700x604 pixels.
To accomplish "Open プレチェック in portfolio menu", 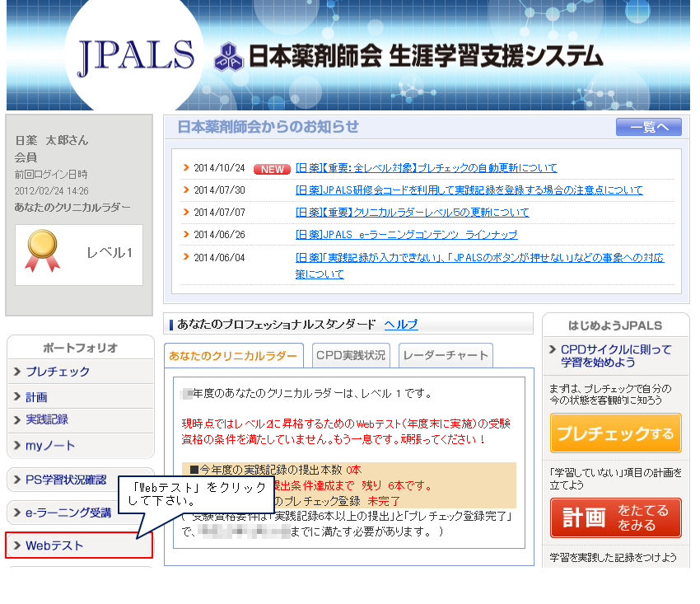I will pos(81,372).
